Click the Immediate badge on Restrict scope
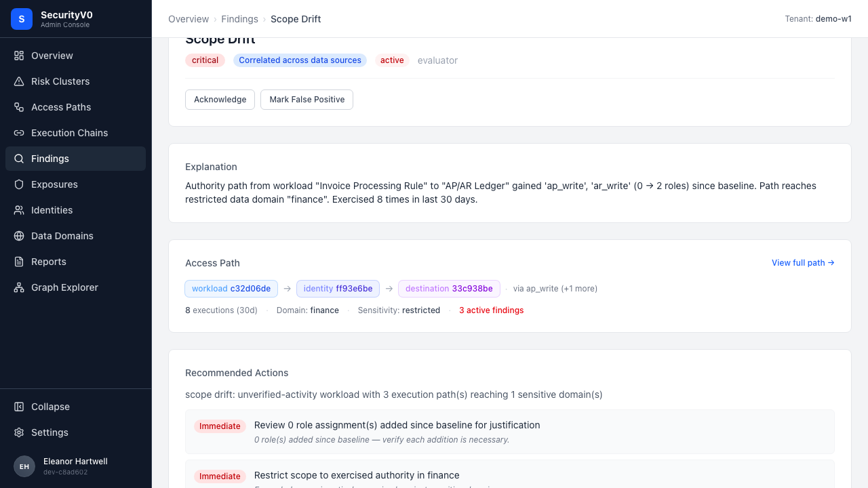The image size is (868, 488). click(x=220, y=476)
